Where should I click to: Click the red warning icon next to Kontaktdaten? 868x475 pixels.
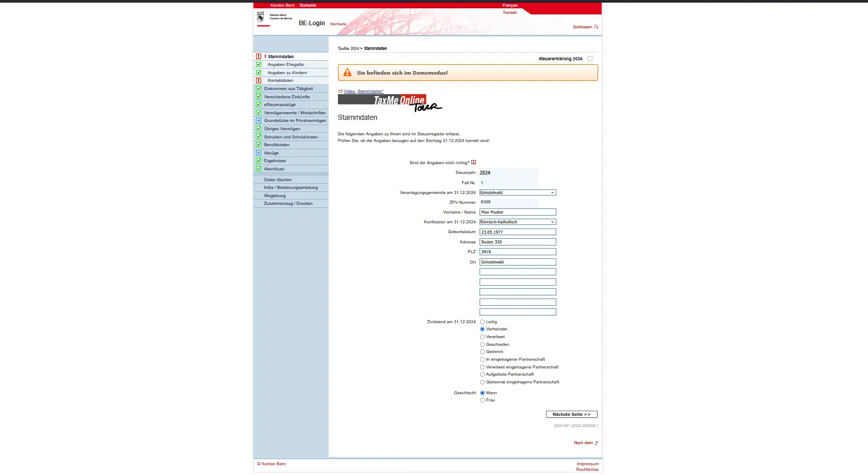[259, 81]
